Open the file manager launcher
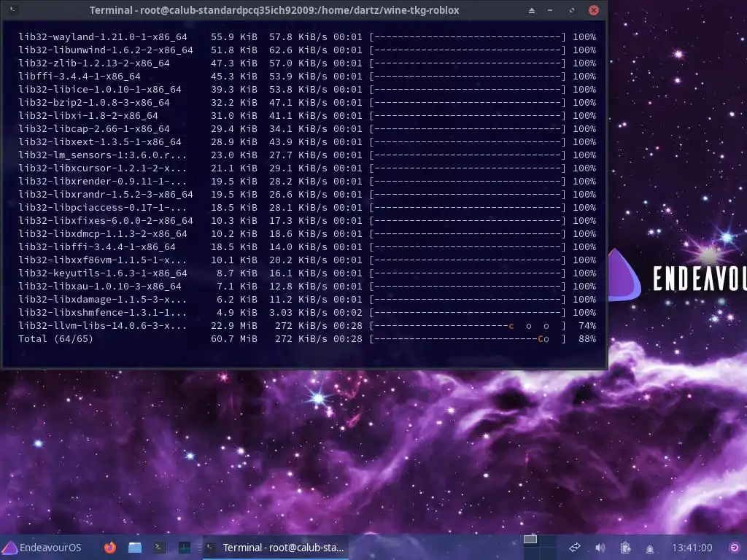The height and width of the screenshot is (560, 747). pos(135,548)
